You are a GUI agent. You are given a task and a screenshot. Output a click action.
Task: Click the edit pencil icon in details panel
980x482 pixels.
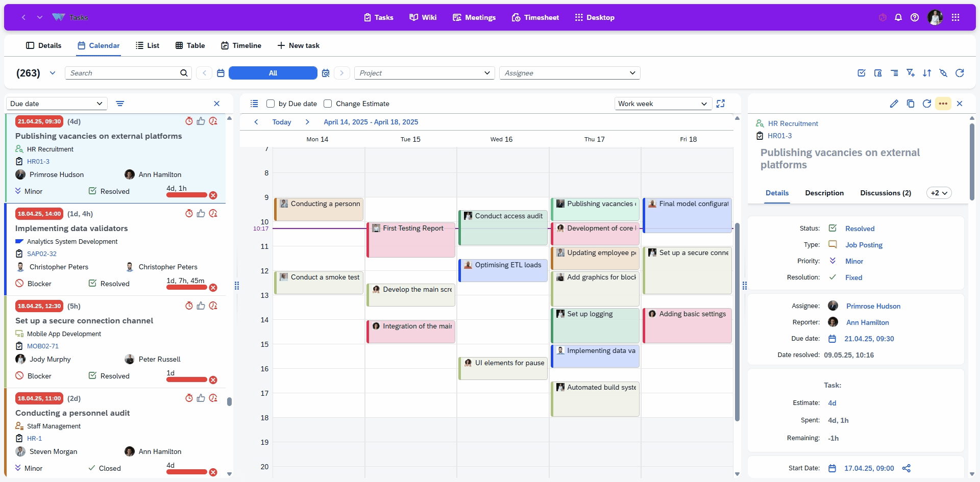[894, 104]
